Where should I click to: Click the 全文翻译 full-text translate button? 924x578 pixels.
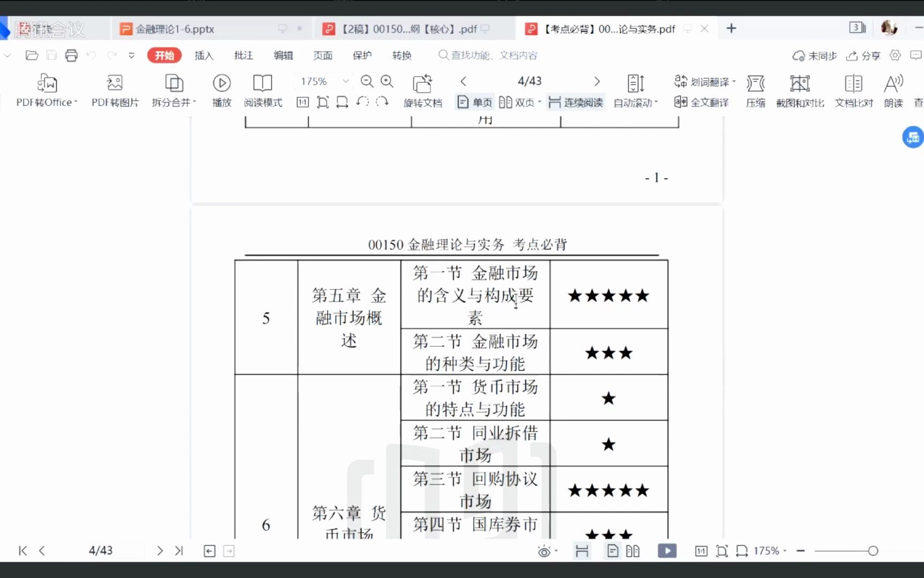tap(702, 102)
